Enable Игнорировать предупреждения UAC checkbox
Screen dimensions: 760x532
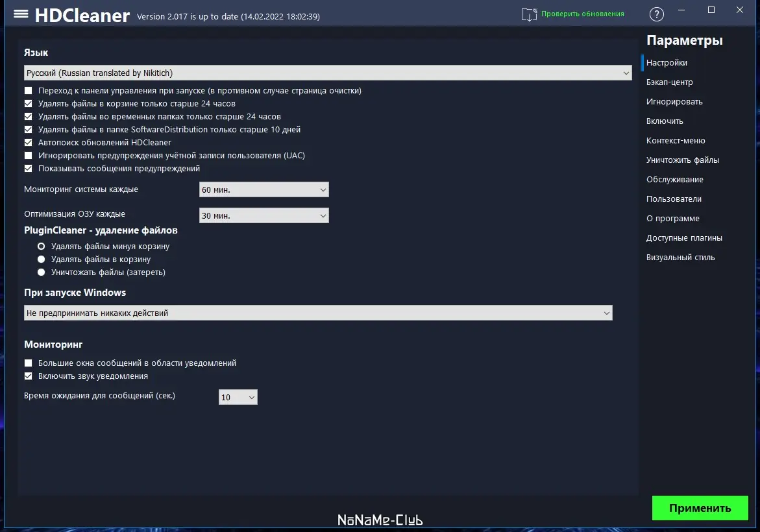click(28, 156)
